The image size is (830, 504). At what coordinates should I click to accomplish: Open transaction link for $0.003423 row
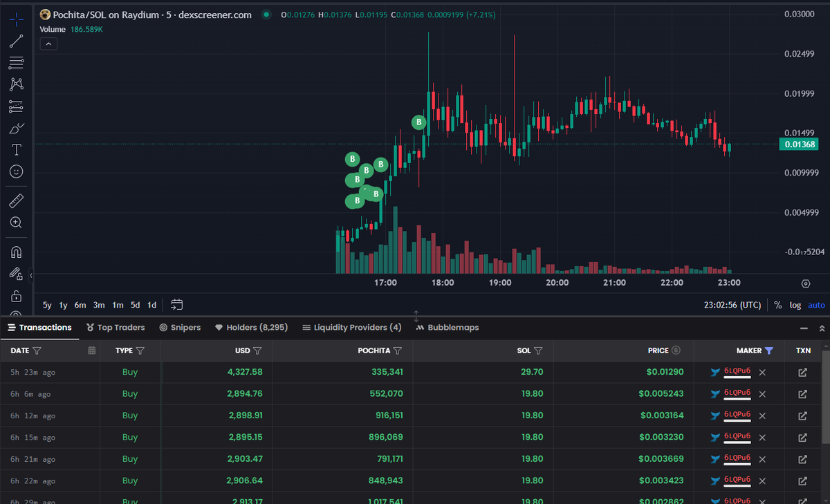803,480
